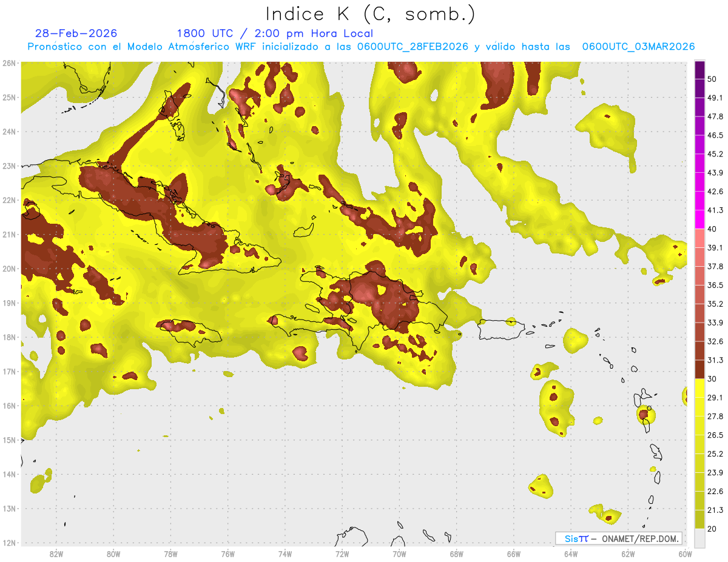728x562 pixels.
Task: Click the '68W' longitude label
Action: click(456, 554)
